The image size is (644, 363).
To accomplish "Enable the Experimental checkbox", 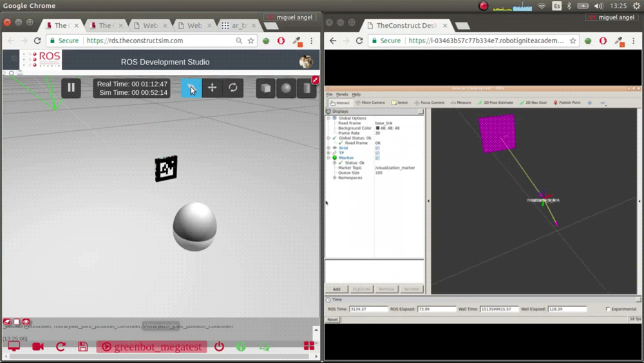I will click(608, 309).
